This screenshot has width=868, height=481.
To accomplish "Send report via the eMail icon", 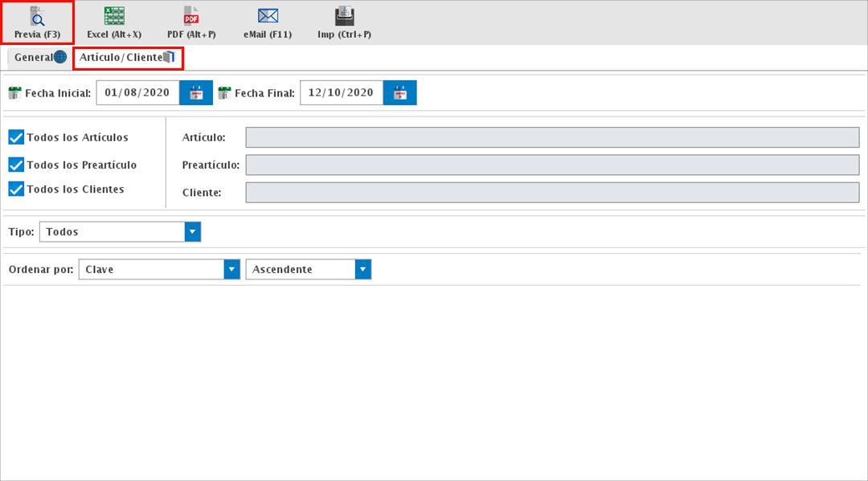I will [268, 17].
